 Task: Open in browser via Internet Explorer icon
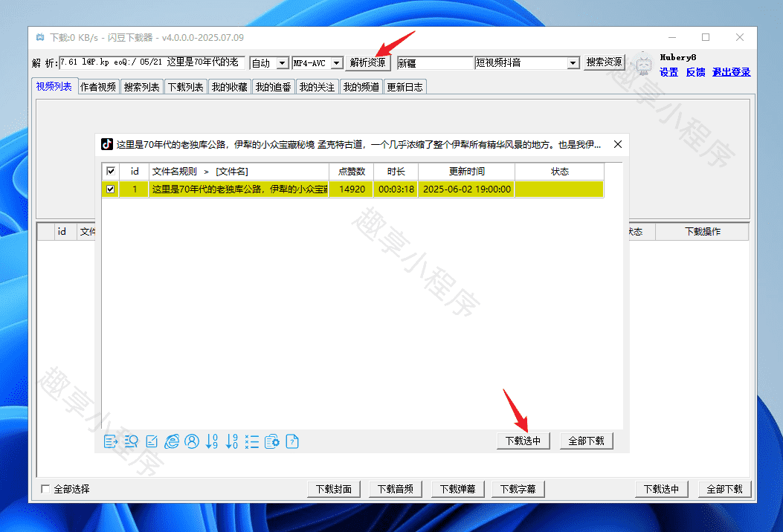(x=172, y=441)
